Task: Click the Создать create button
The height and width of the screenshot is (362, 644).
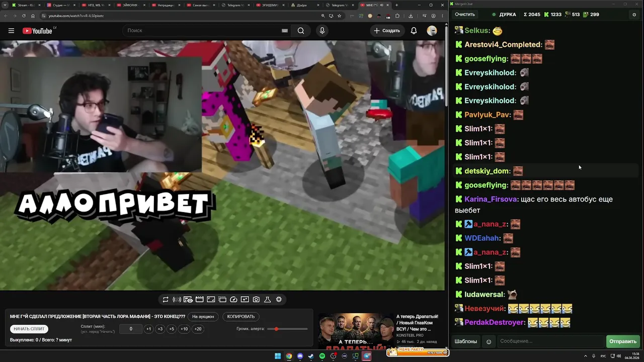Action: coord(387,31)
